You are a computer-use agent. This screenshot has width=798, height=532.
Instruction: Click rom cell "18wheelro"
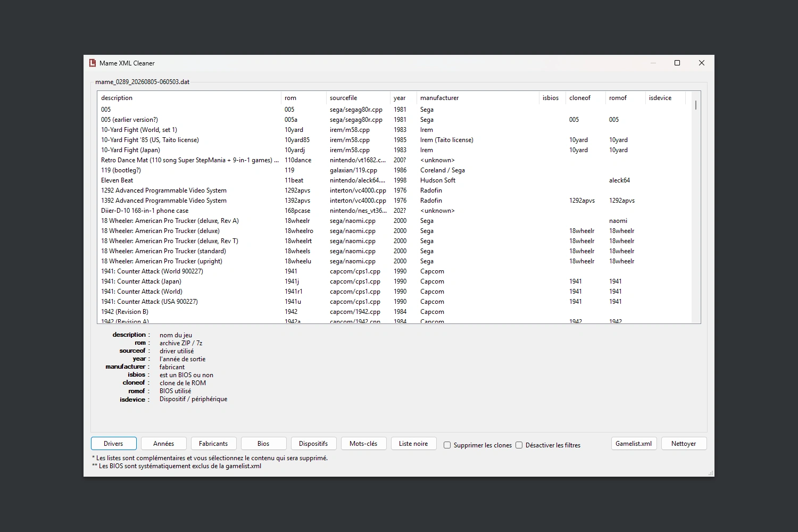click(299, 231)
